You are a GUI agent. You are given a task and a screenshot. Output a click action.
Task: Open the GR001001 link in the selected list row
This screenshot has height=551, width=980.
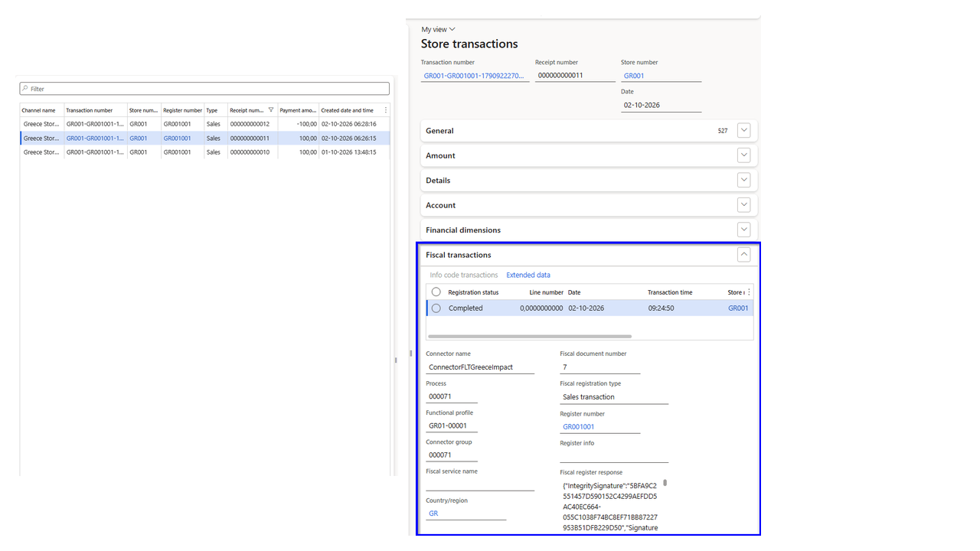pos(177,139)
